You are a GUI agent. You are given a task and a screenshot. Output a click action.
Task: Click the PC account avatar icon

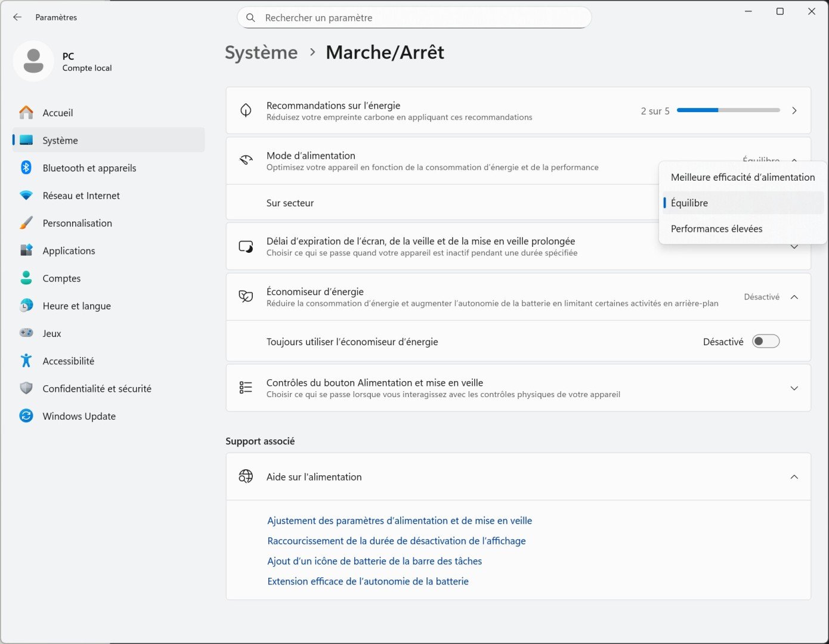tap(33, 61)
